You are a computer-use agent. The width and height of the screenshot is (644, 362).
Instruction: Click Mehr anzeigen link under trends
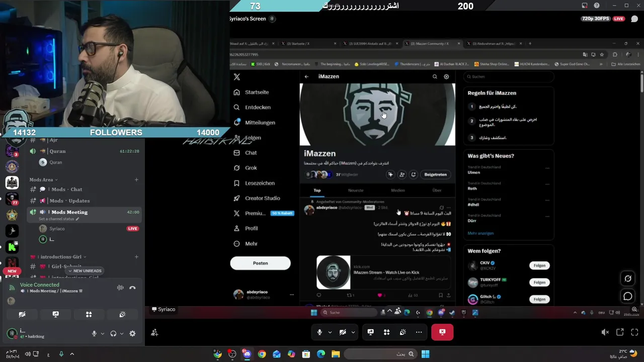pos(480,233)
